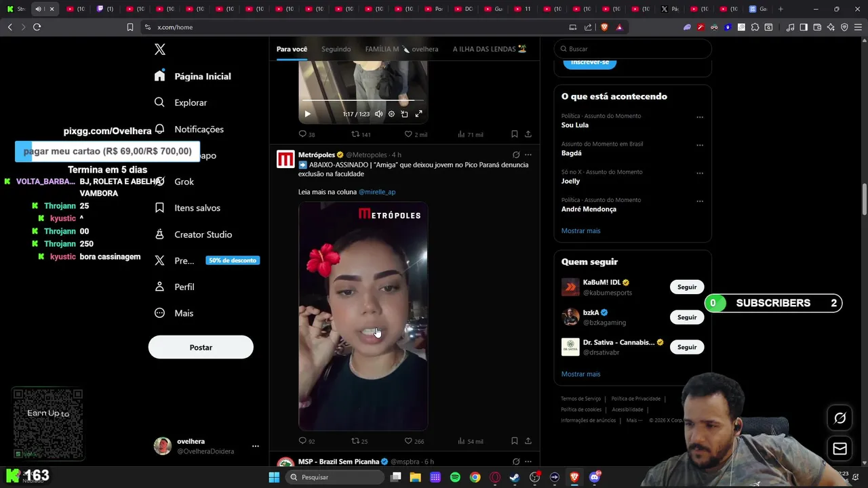Open the @mirelle_ap mention link
The image size is (868, 488).
377,192
